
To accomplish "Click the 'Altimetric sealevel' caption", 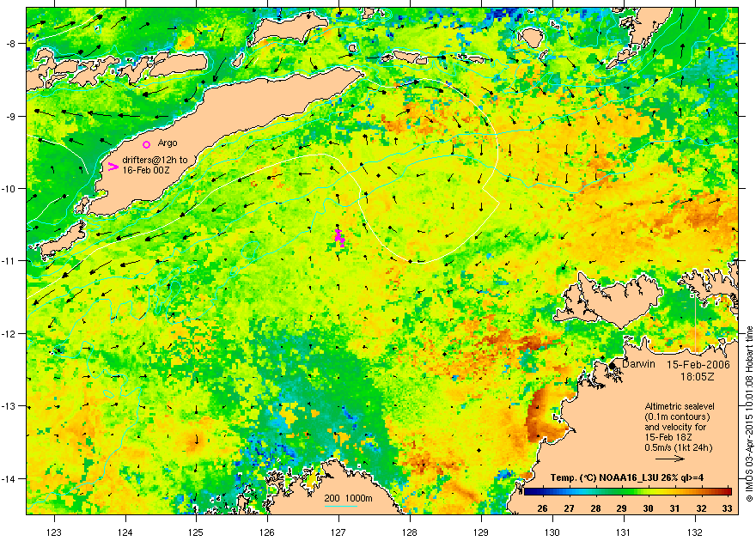I will 680,406.
